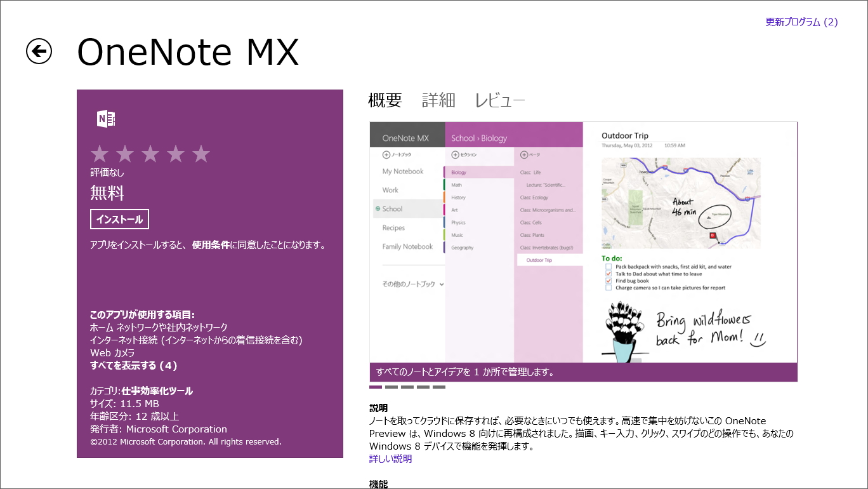Click the セクション plus icon to add a section
Screen dimensions: 868x489
point(454,154)
